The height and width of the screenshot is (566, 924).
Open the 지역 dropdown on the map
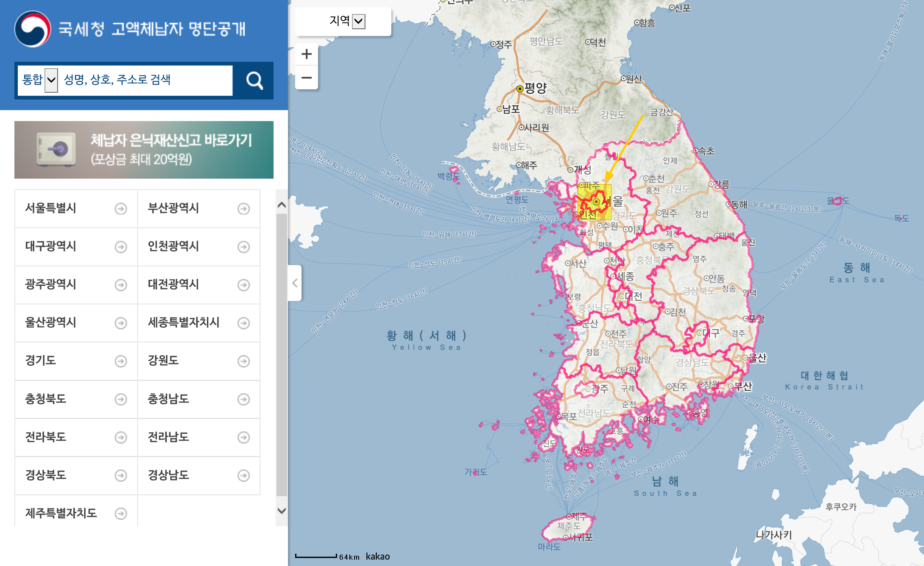click(x=358, y=21)
